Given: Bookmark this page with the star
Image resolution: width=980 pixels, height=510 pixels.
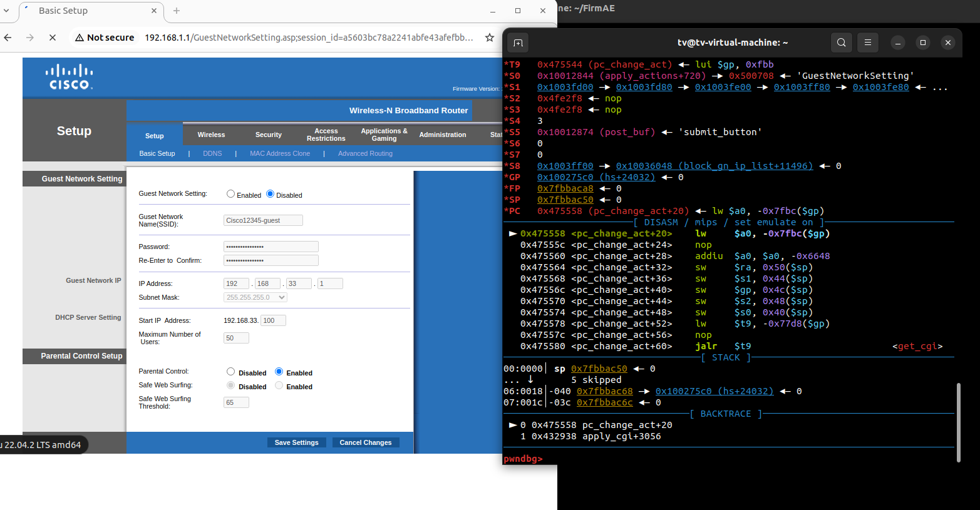Looking at the screenshot, I should tap(490, 38).
